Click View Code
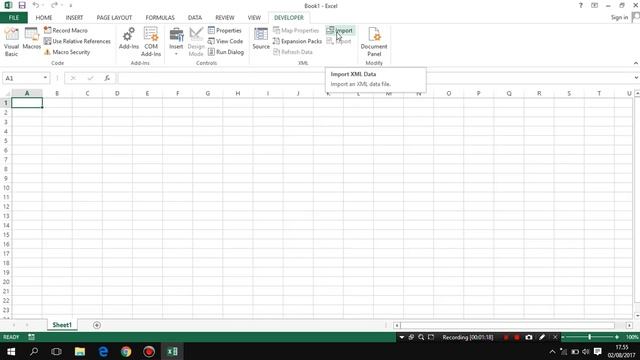This screenshot has height=360, width=640. coord(225,41)
